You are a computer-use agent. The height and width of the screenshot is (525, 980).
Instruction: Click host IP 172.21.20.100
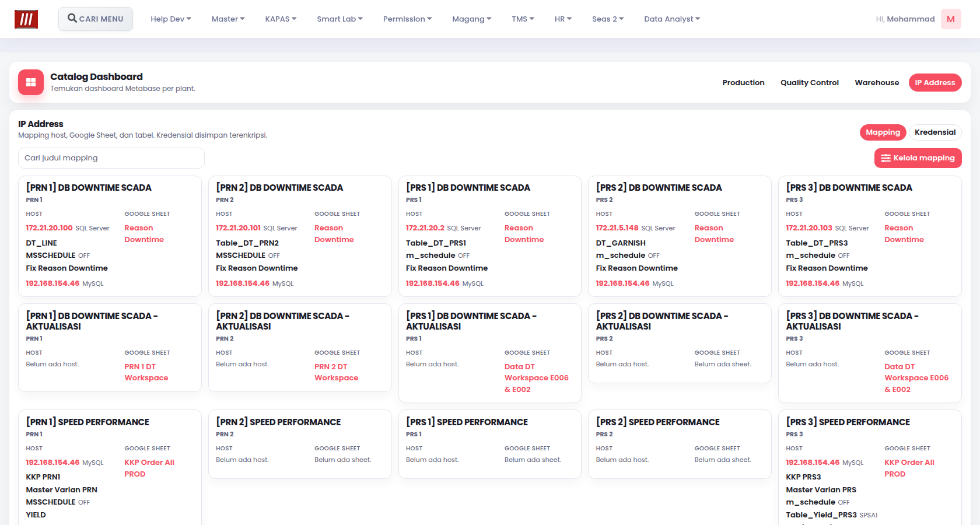tap(49, 228)
